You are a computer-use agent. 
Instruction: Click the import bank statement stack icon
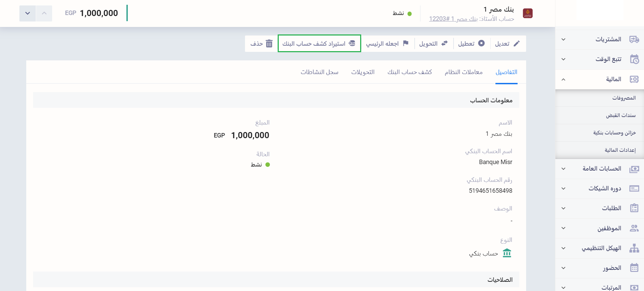tap(352, 43)
